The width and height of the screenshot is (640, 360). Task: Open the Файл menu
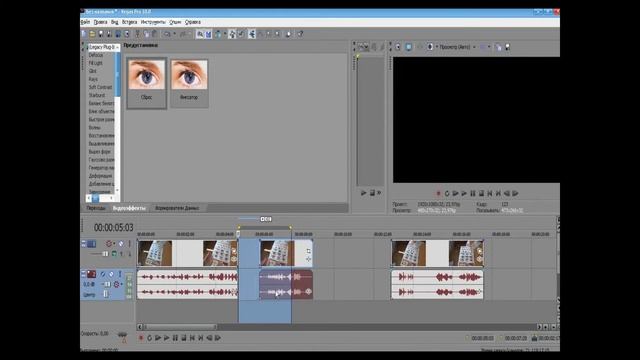[x=85, y=22]
